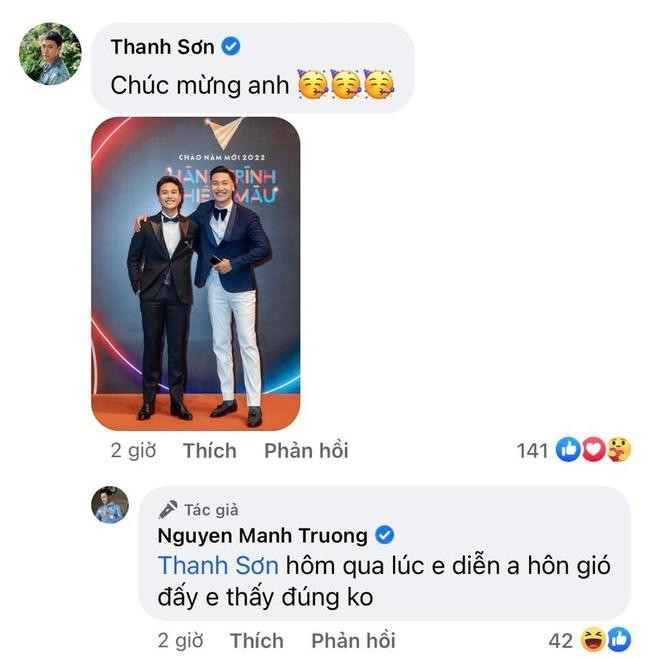Click Thanh Sơn's profile avatar
This screenshot has width=650, height=658.
click(x=50, y=54)
